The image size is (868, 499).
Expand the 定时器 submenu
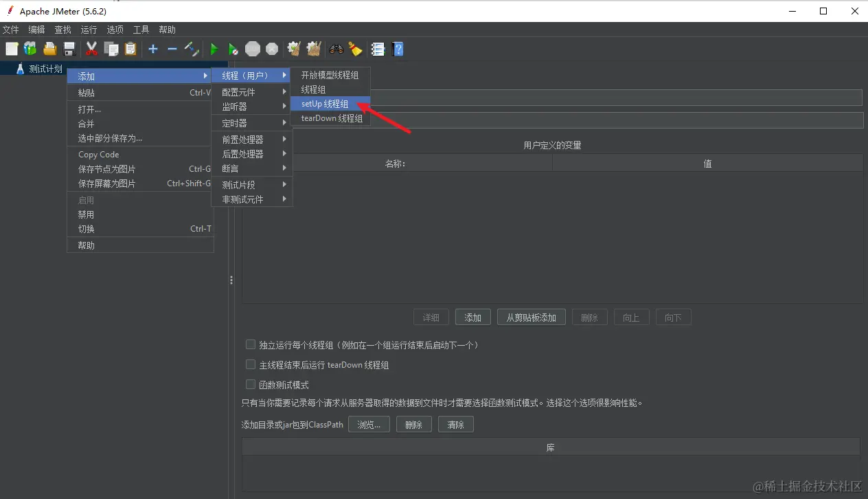click(x=252, y=123)
